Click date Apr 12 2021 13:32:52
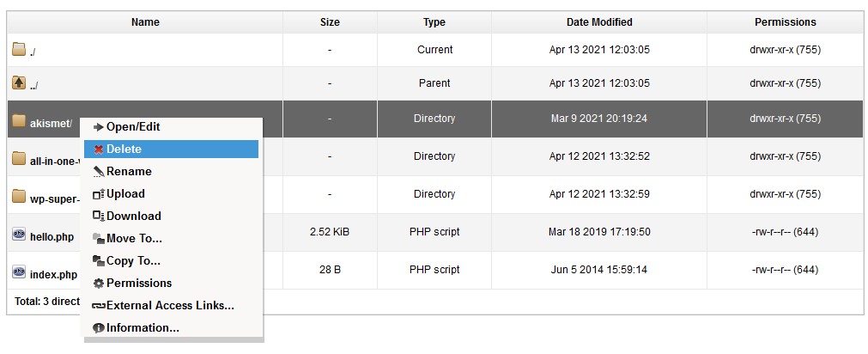Screen dimensions: 868x354 click(599, 156)
